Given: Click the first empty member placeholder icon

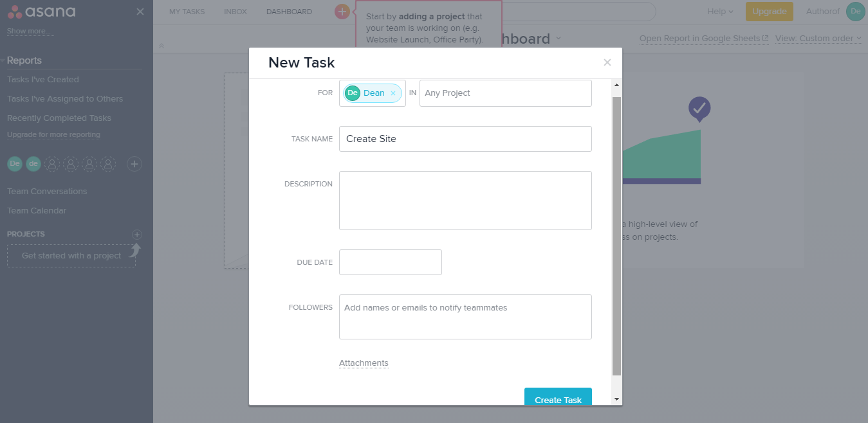Looking at the screenshot, I should tap(52, 164).
